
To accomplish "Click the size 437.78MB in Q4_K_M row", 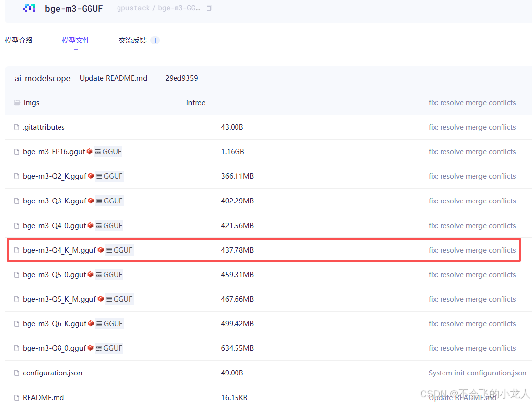I will 237,250.
